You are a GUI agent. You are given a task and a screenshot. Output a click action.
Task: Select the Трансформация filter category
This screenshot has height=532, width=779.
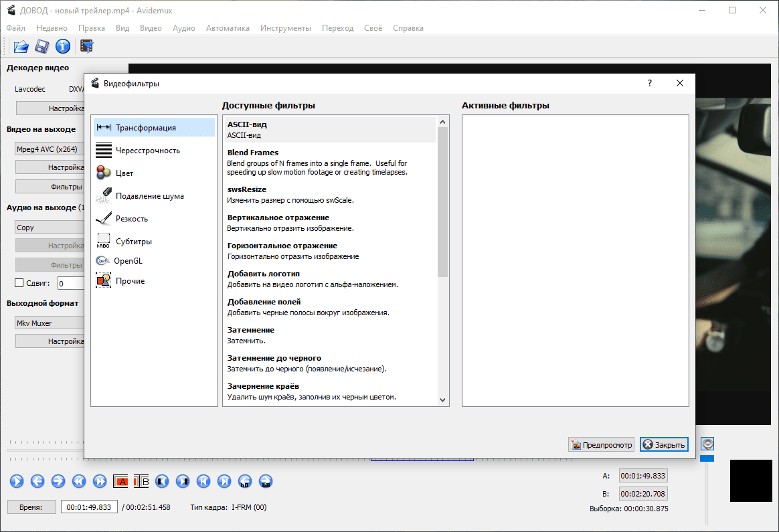(154, 128)
